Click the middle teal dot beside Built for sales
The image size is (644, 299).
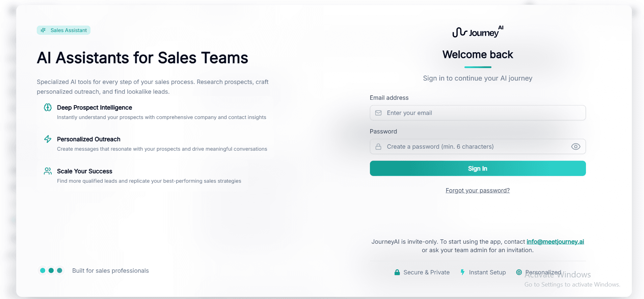51,270
